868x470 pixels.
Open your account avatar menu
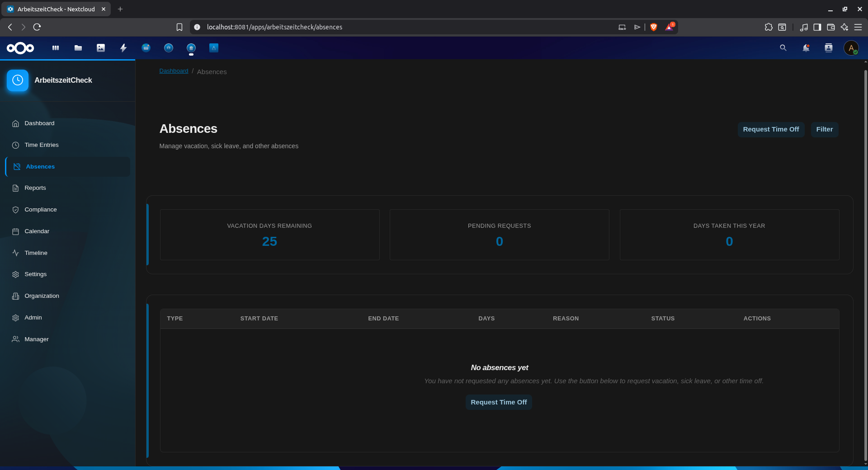click(x=852, y=48)
